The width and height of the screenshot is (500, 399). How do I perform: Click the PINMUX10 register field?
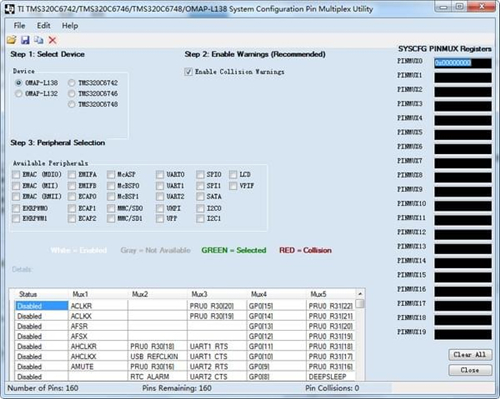[463, 206]
